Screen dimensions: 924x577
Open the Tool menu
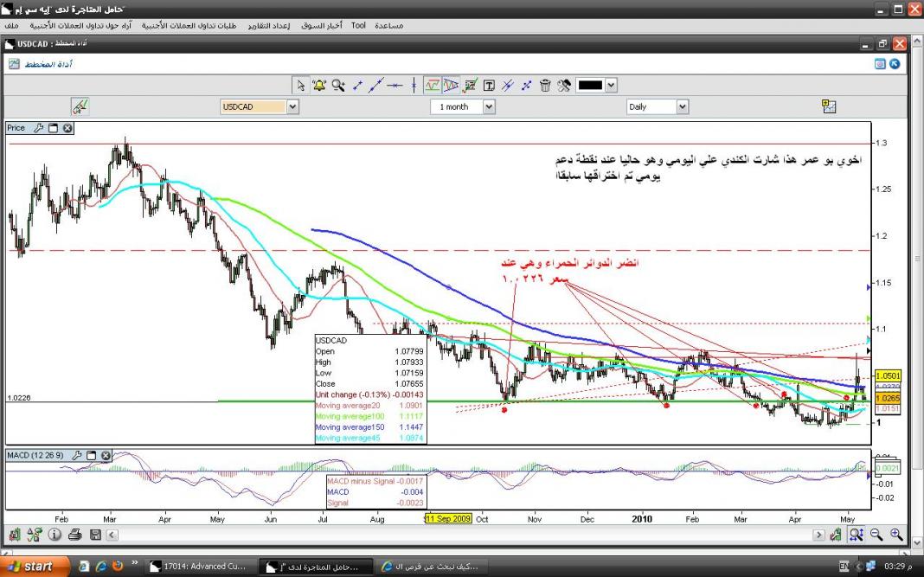click(358, 26)
